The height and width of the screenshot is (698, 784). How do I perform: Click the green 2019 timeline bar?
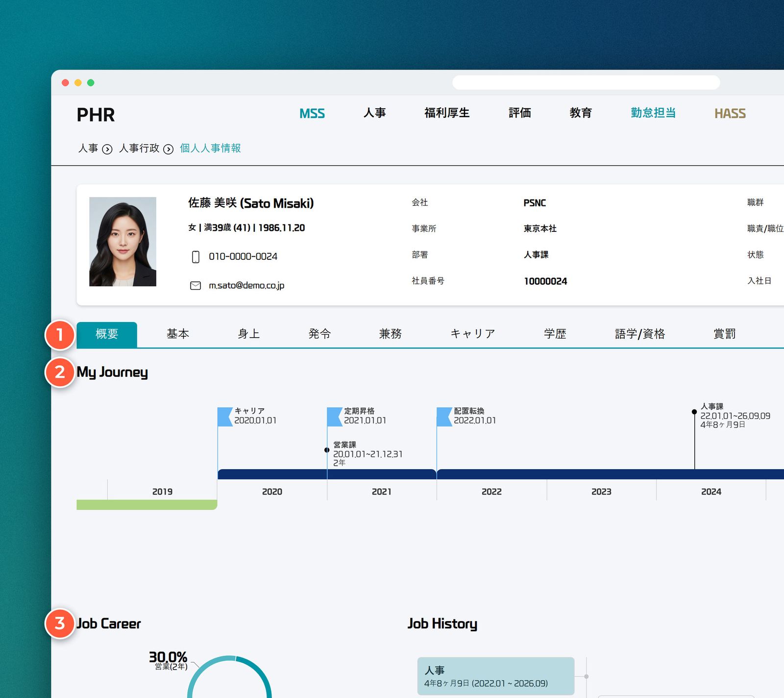pyautogui.click(x=147, y=505)
